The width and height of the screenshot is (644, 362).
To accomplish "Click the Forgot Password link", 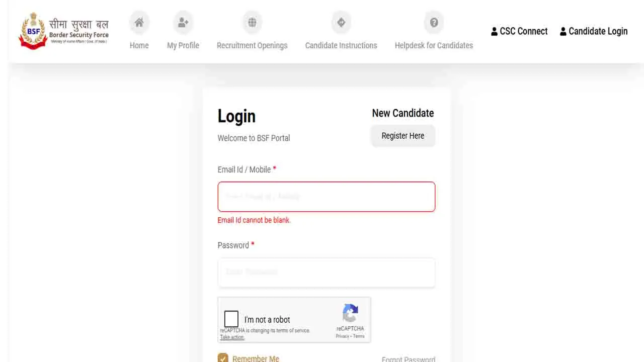I will (408, 359).
